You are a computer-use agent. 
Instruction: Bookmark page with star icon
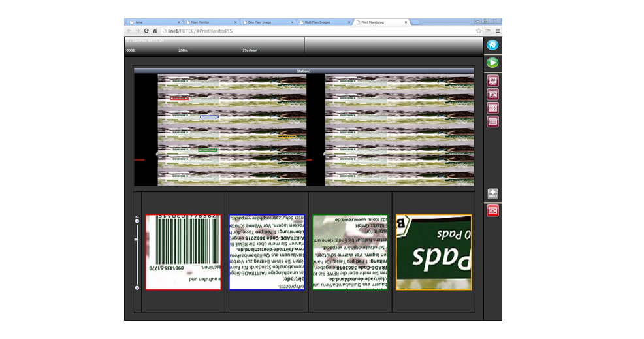pyautogui.click(x=479, y=31)
